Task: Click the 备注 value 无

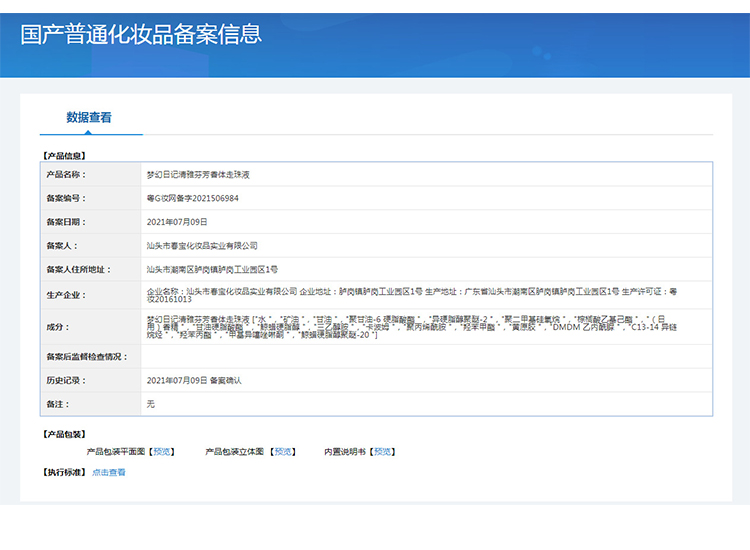Action: 151,404
